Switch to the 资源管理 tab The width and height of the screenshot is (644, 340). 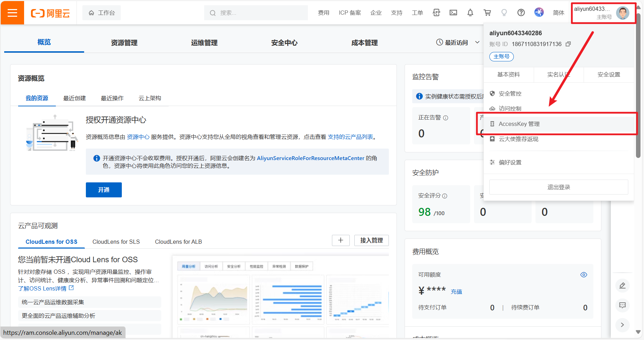click(124, 43)
